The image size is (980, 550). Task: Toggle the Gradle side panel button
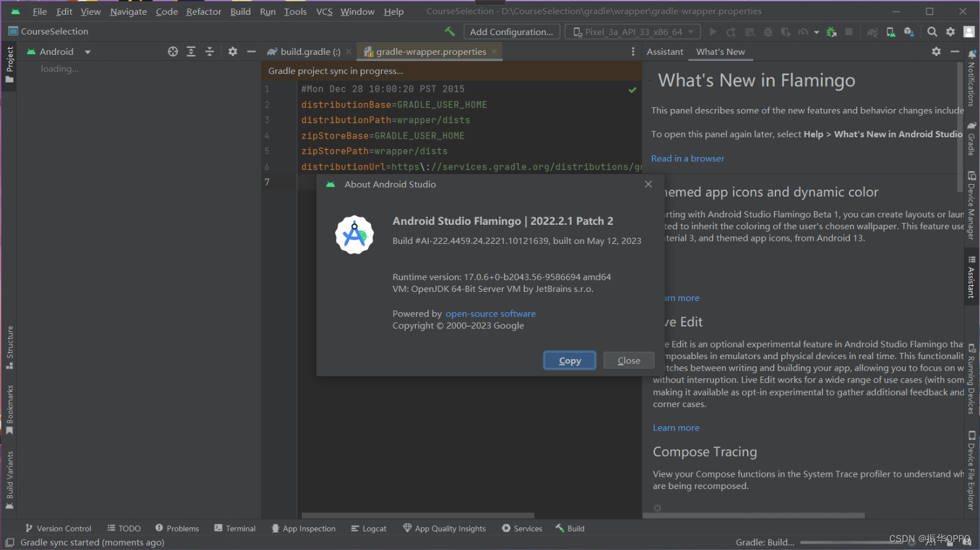[x=971, y=139]
